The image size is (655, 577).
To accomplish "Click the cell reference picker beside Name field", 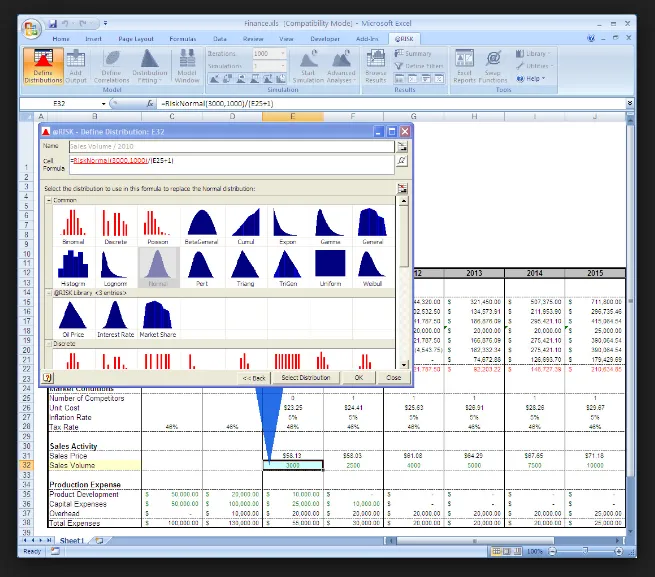I will (402, 147).
